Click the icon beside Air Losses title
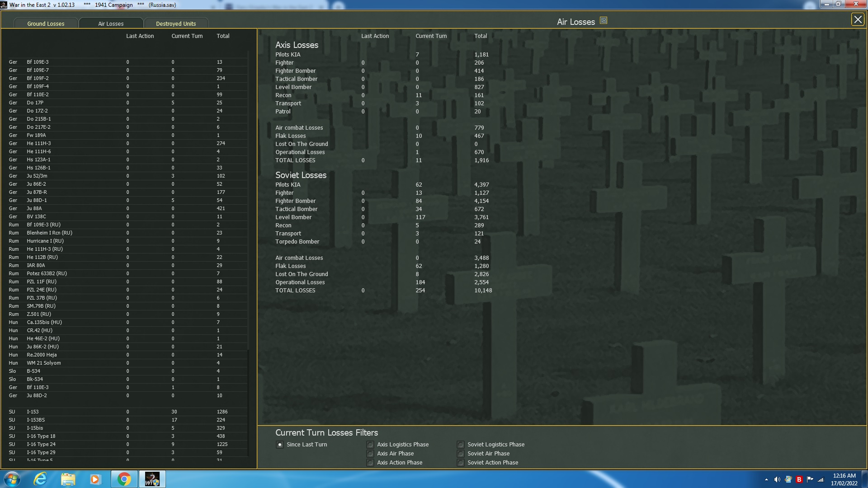868x488 pixels. coord(604,21)
